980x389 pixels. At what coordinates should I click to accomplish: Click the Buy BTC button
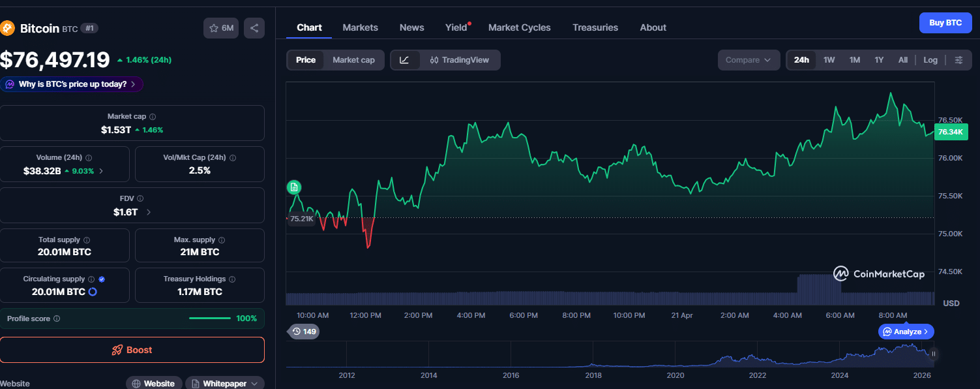point(945,23)
